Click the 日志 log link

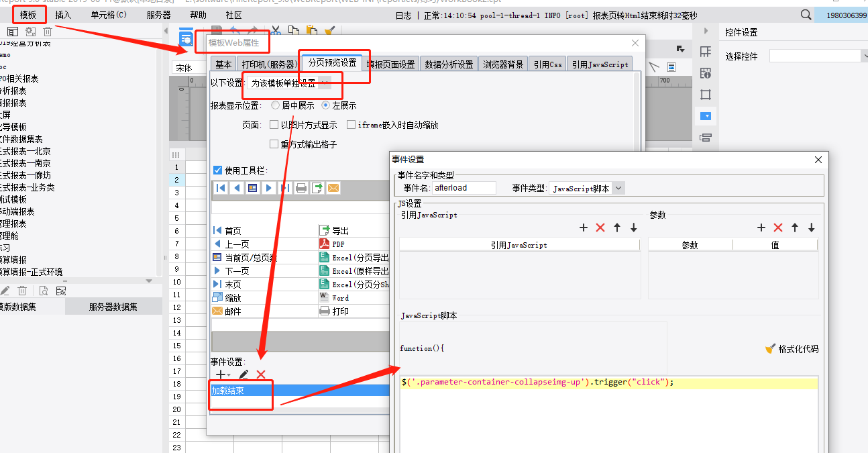tap(404, 15)
